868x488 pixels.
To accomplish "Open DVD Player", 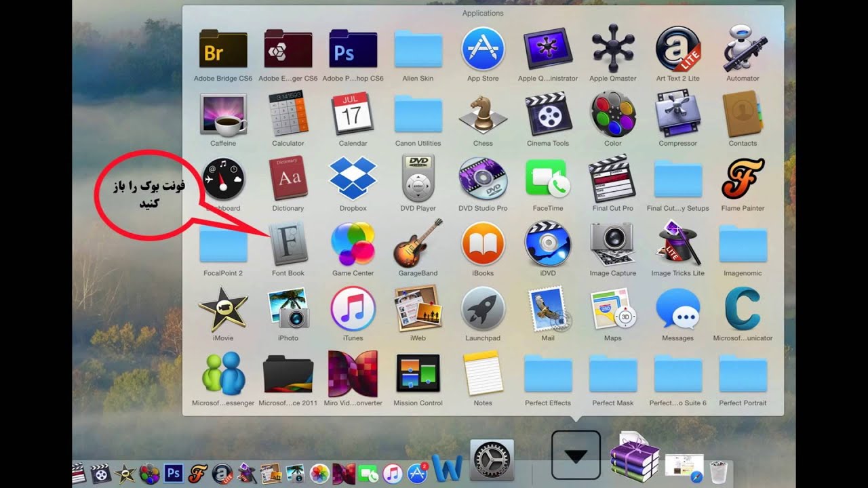I will pyautogui.click(x=418, y=179).
